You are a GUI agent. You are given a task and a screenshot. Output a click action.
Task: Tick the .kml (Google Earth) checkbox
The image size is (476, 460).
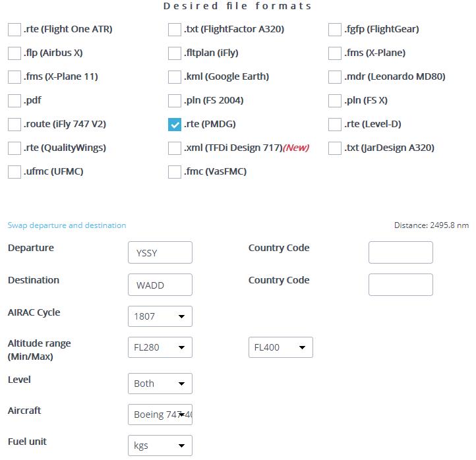[x=175, y=77]
